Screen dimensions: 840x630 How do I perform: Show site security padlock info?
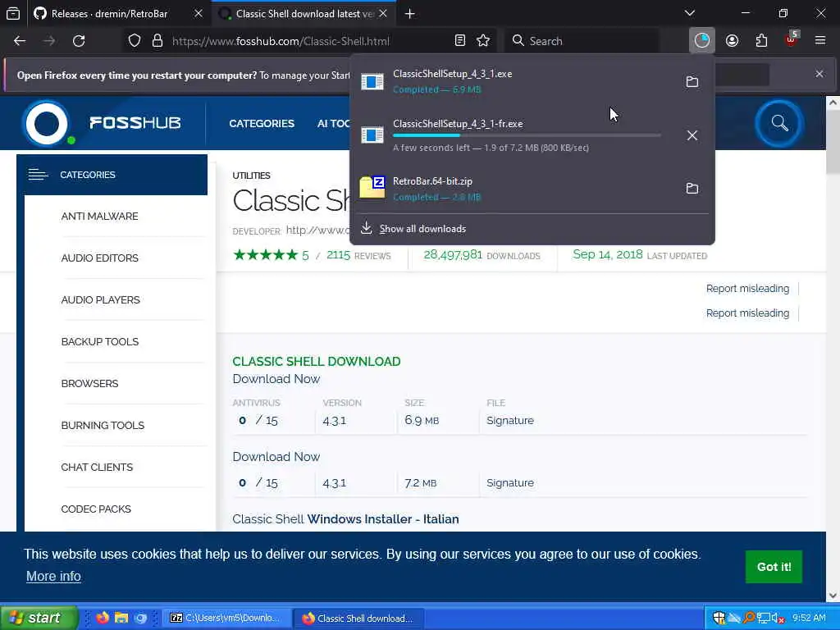point(157,41)
